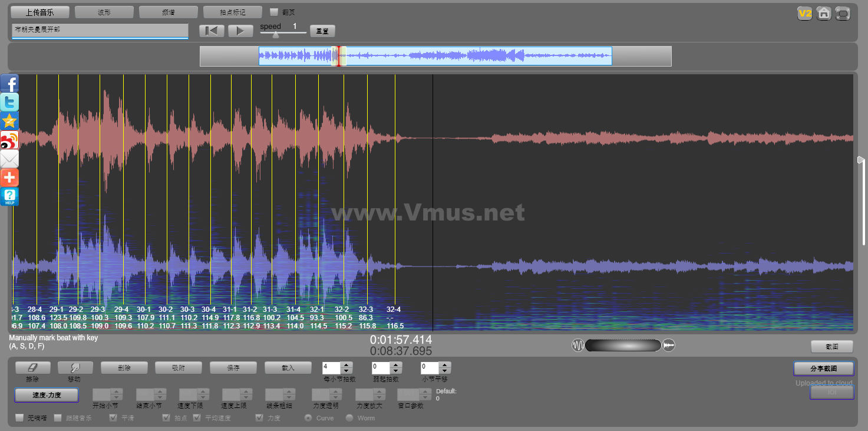This screenshot has height=431, width=868.
Task: Click the 每小节拍数 number field showing 4
Action: (331, 367)
